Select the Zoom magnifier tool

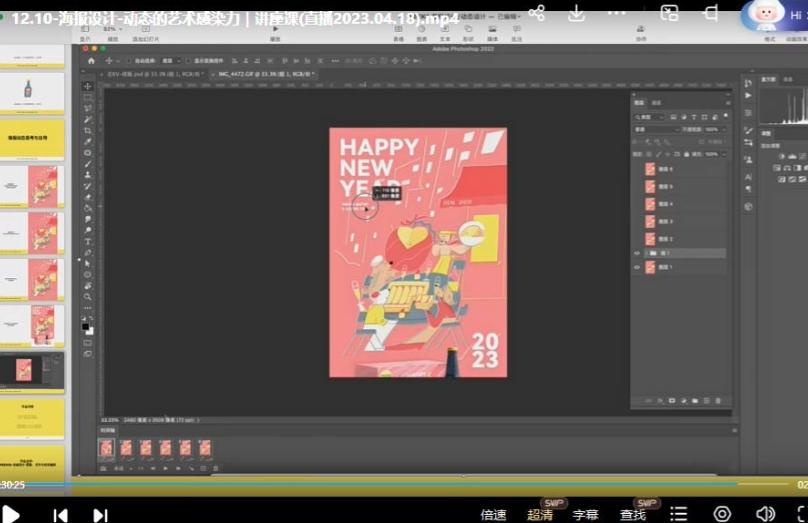(x=88, y=297)
